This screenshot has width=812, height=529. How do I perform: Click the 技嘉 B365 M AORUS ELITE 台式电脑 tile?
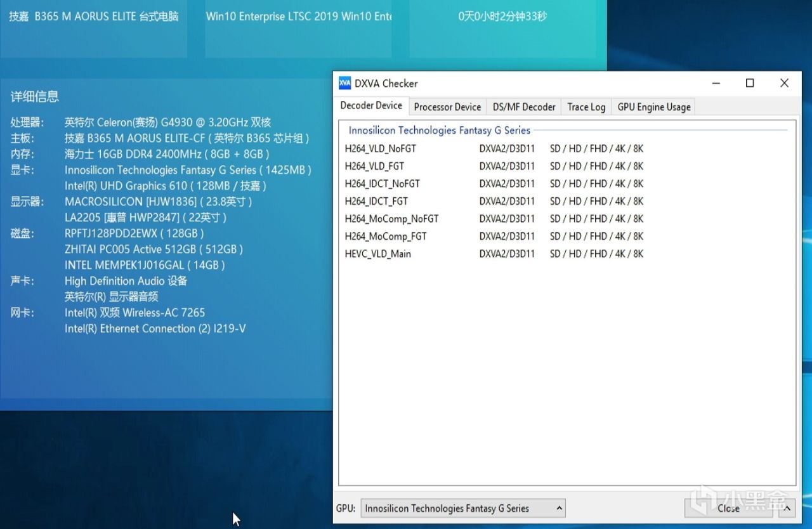93,29
